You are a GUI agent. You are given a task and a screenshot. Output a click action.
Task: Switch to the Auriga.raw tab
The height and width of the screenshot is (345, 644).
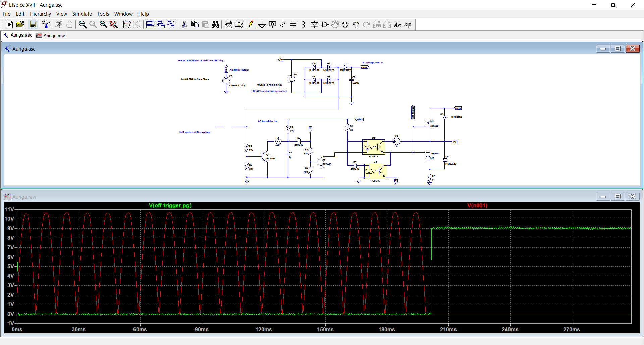pos(51,36)
